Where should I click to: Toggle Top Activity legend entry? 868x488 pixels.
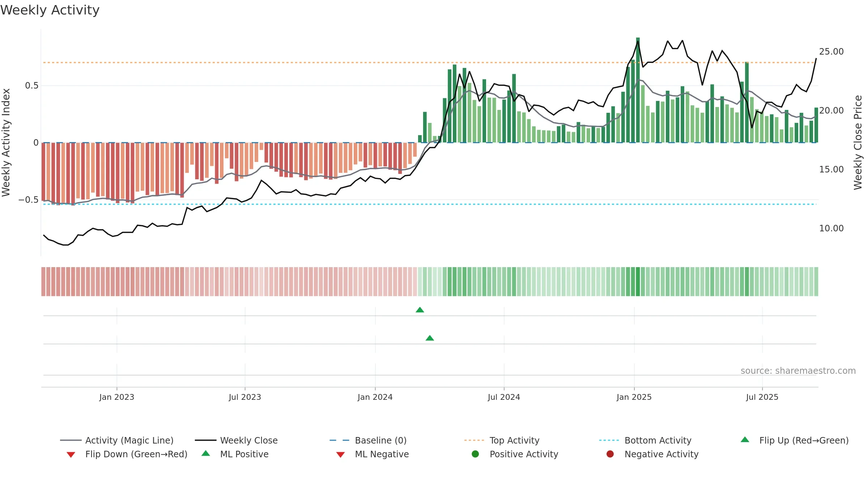(x=502, y=440)
